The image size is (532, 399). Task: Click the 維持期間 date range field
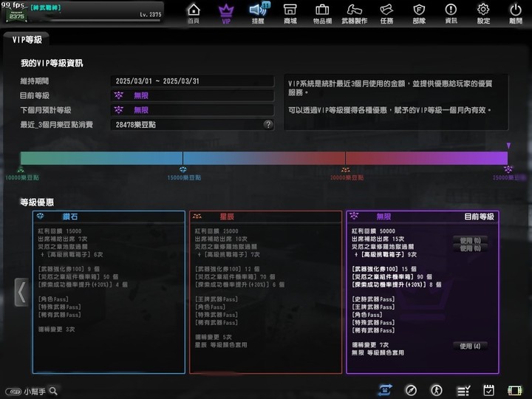tap(192, 81)
